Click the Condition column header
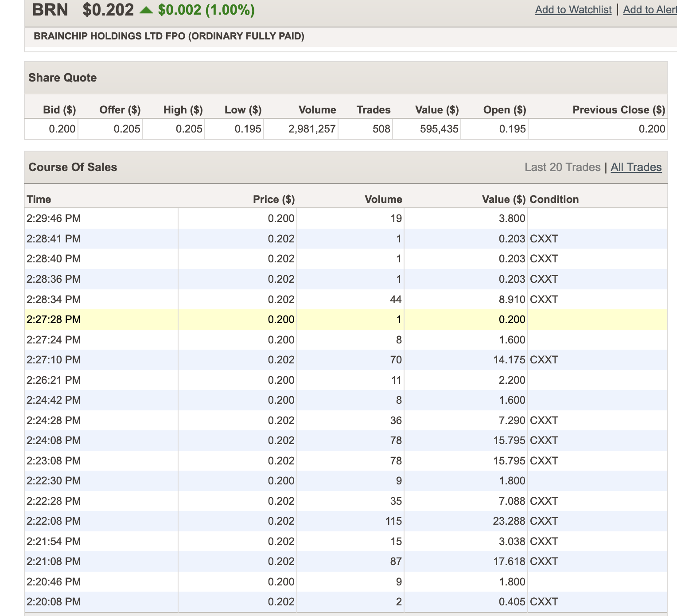Viewport: 677px width, 616px height. click(x=554, y=199)
